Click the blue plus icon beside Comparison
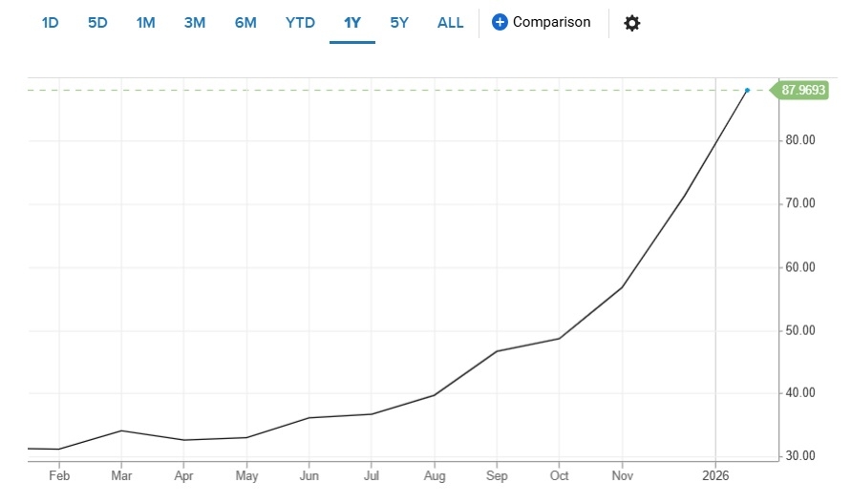Image resolution: width=852 pixels, height=504 pixels. pos(500,22)
